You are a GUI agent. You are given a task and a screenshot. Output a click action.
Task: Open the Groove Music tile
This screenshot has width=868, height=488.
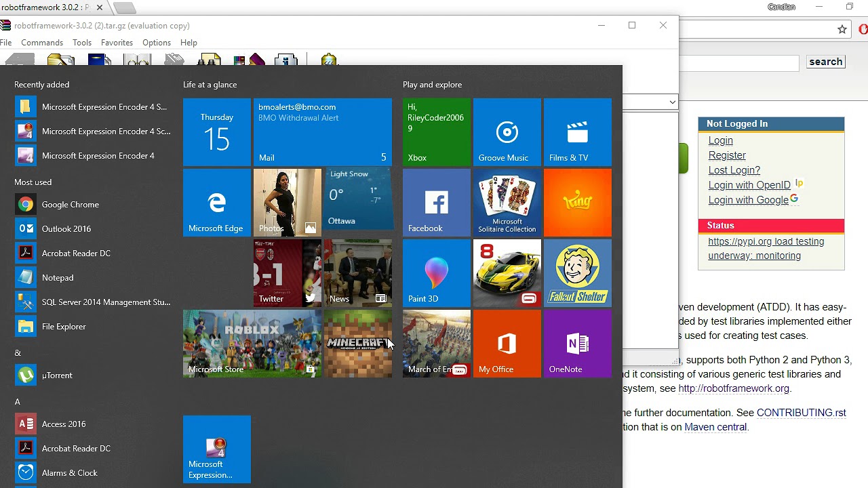coord(507,132)
